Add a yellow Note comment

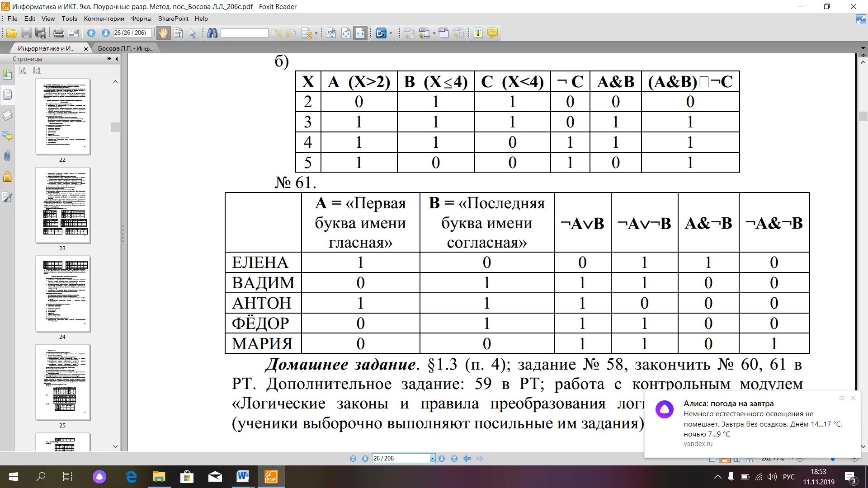click(493, 33)
